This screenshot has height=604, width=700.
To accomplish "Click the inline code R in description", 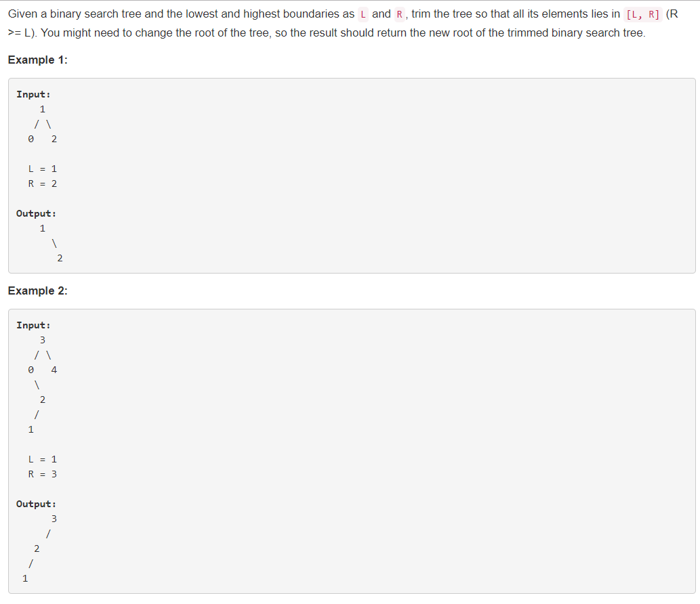I will [400, 14].
